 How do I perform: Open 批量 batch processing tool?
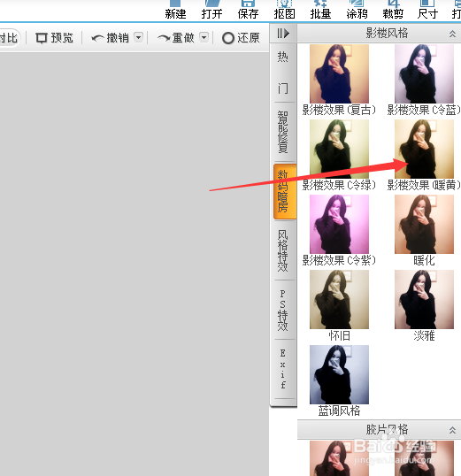tap(320, 10)
